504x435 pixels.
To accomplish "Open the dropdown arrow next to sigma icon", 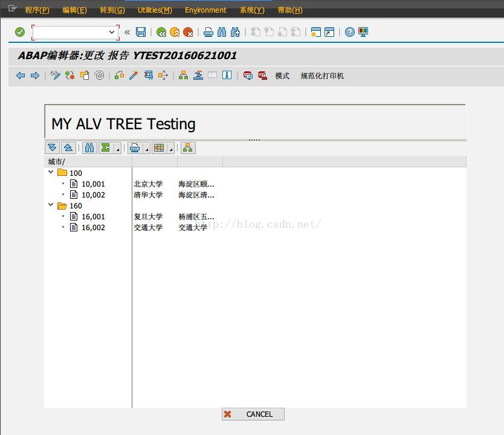I will (x=117, y=149).
